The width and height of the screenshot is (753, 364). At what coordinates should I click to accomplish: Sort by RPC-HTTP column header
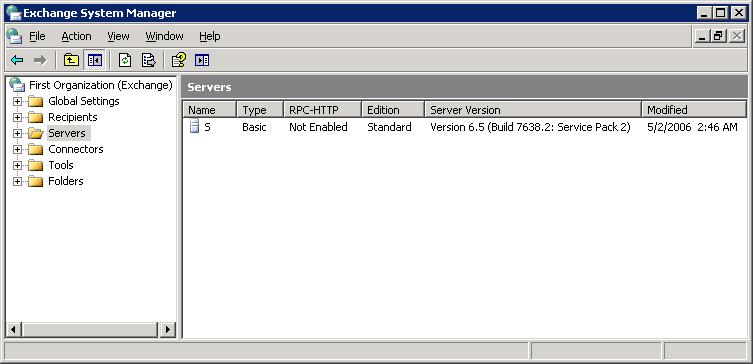(322, 109)
